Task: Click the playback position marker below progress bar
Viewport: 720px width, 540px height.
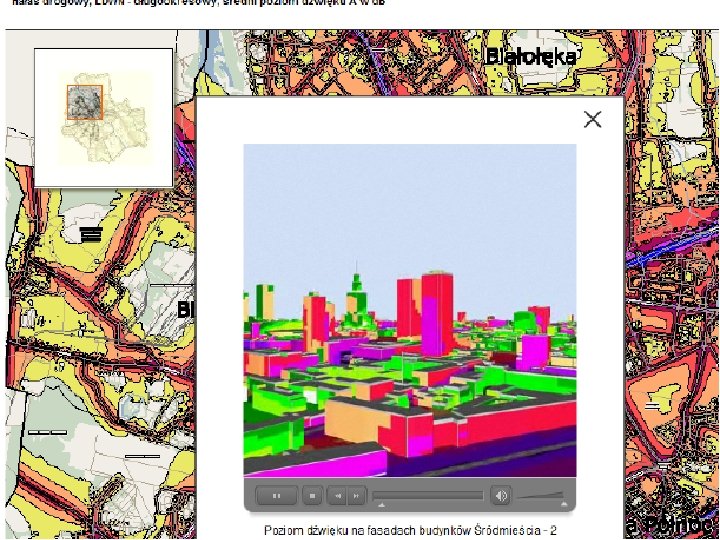Action: (x=381, y=505)
